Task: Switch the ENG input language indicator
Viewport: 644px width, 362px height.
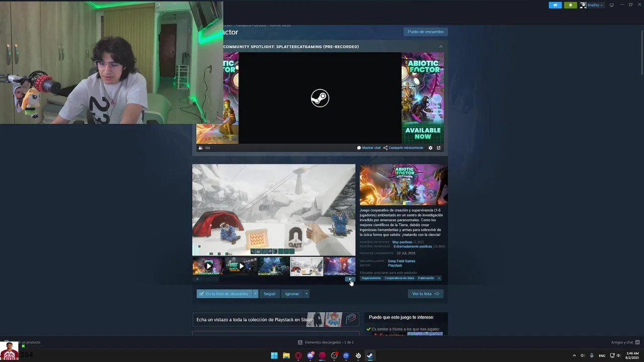Action: [x=602, y=355]
